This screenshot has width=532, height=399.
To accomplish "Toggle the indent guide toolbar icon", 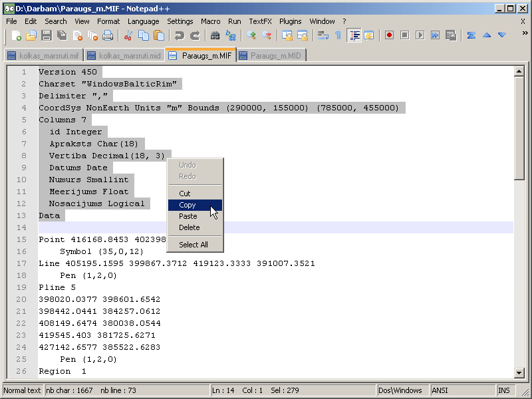I will (354, 35).
